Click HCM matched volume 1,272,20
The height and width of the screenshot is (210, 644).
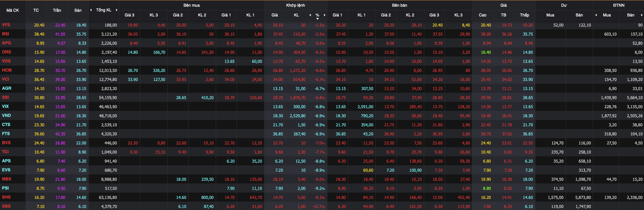click(x=297, y=71)
